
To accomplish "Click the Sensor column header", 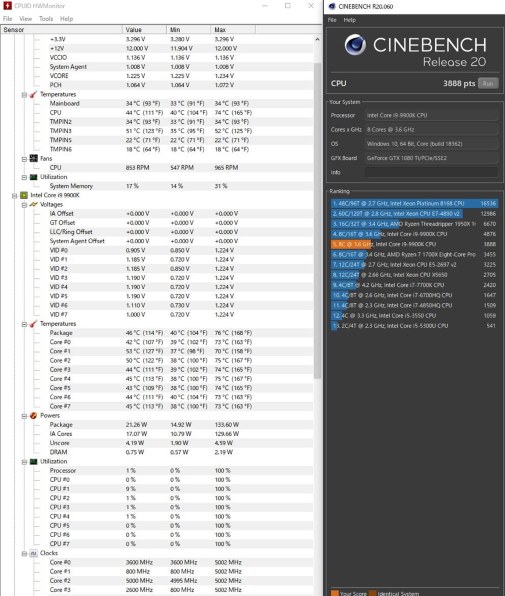I will click(x=62, y=30).
